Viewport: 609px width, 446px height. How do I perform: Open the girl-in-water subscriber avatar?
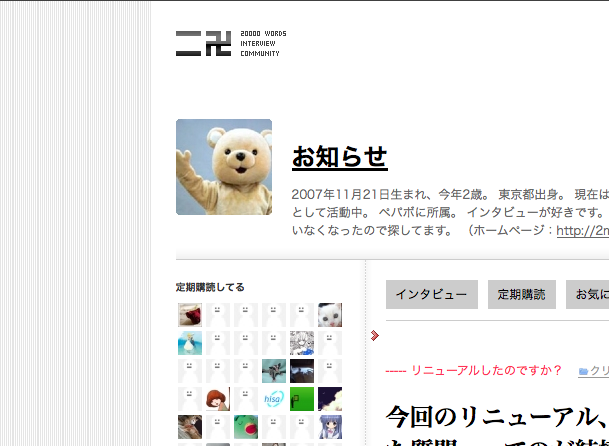(x=190, y=343)
